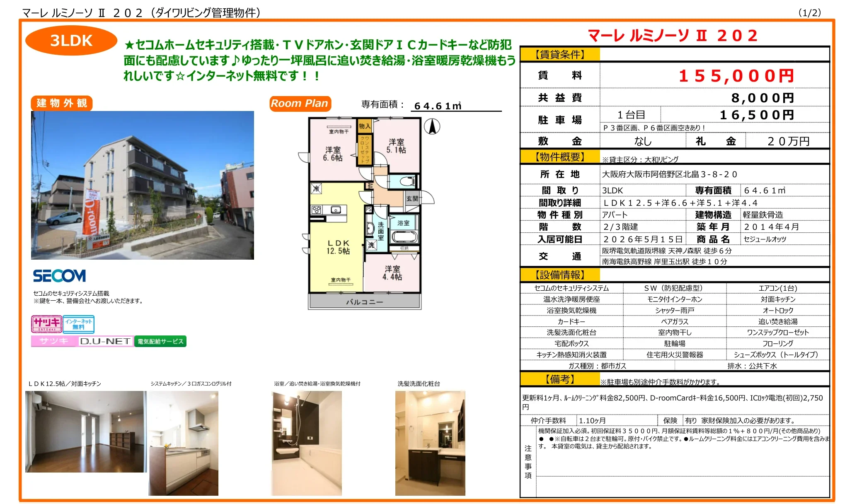Select the 交通 row in the property table
Viewport: 852px width, 504px height.
coord(559,257)
